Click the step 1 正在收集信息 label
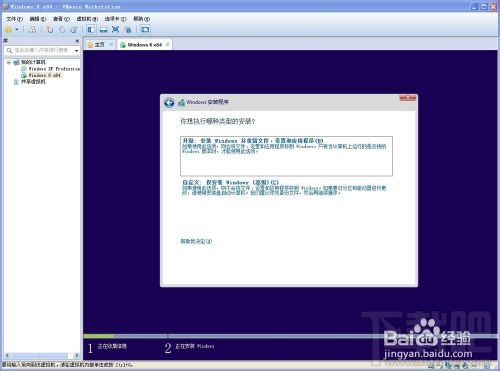Viewport: 500px width, 371px height. (112, 347)
